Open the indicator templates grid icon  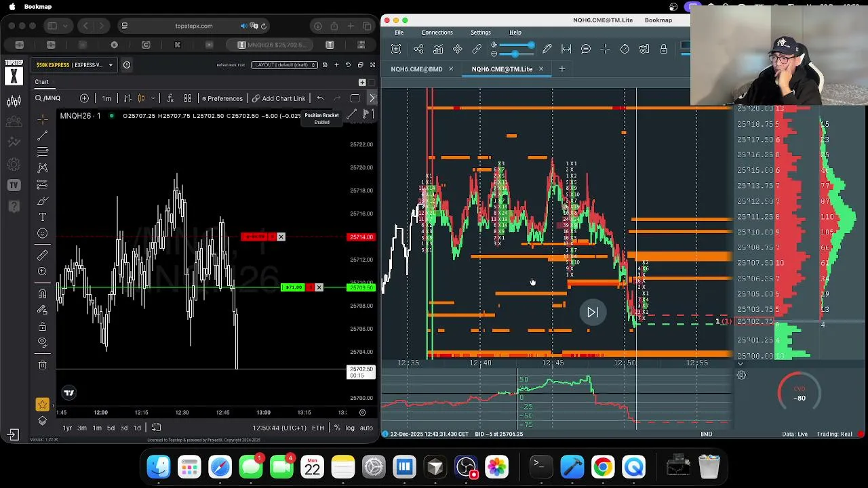pos(187,98)
